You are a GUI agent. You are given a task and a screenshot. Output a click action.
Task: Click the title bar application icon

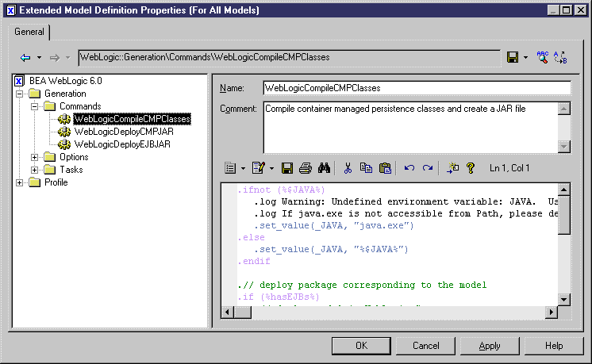(x=11, y=10)
